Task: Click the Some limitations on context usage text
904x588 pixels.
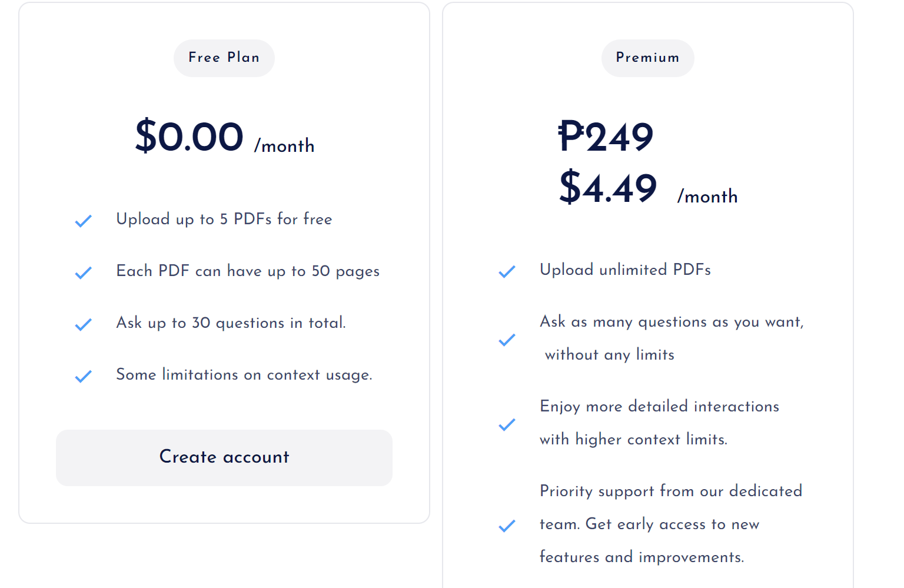Action: (244, 375)
